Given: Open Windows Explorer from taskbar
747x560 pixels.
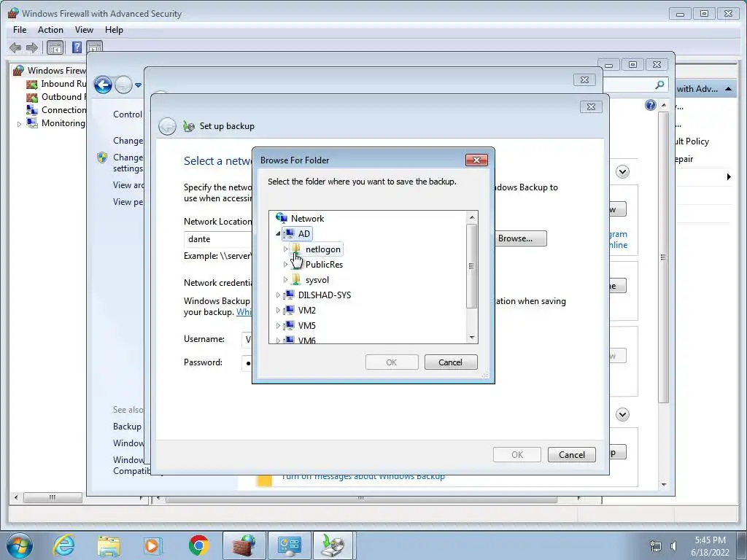Looking at the screenshot, I should [x=109, y=545].
